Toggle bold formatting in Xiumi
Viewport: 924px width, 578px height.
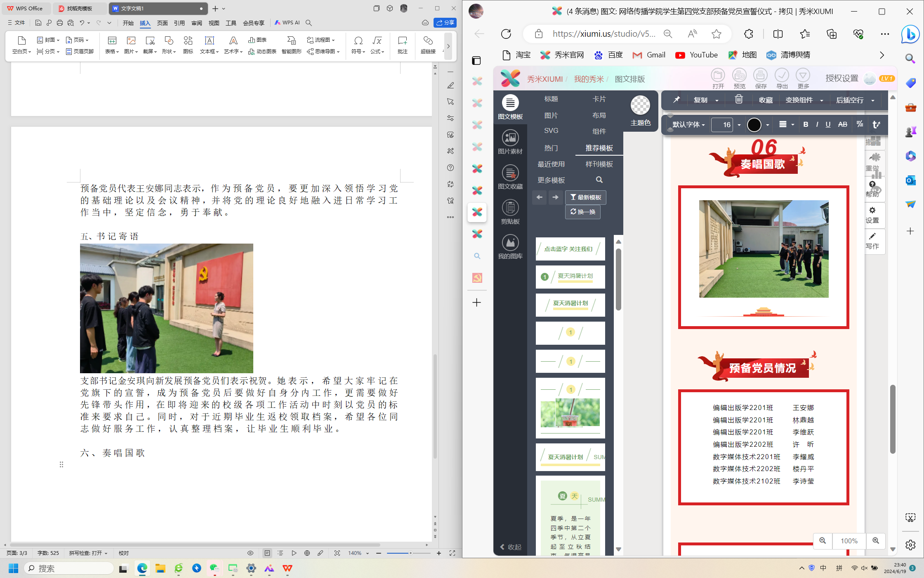coord(806,124)
